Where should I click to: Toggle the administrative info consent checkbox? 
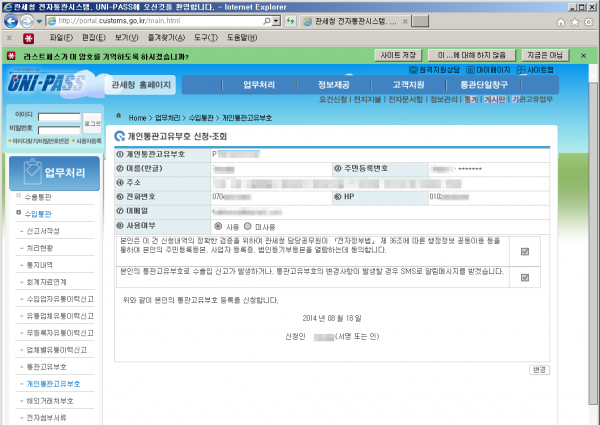coord(525,251)
